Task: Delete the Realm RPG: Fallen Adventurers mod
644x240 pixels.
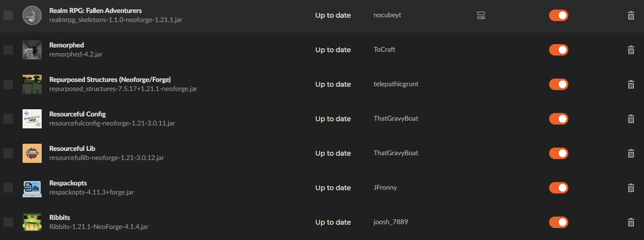Action: coord(631,16)
